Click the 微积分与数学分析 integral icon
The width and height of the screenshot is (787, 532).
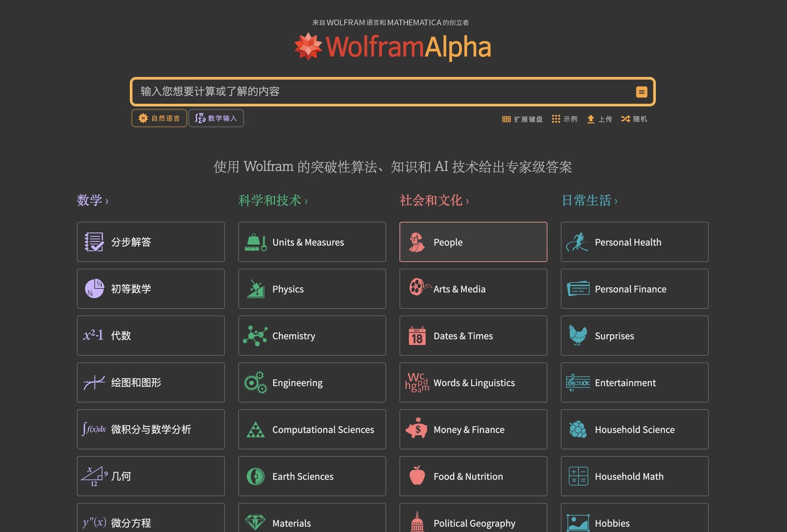pos(94,429)
